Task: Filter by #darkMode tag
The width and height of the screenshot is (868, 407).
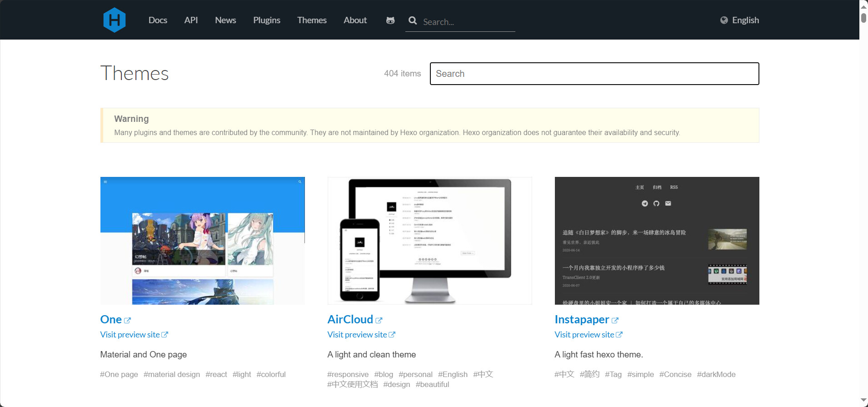Action: click(x=716, y=374)
